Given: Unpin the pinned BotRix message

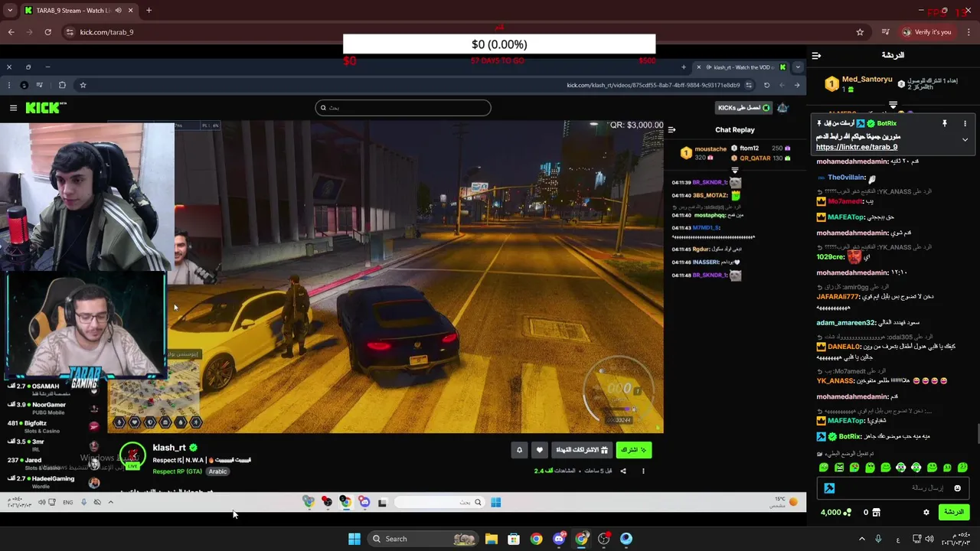Looking at the screenshot, I should click(x=944, y=123).
